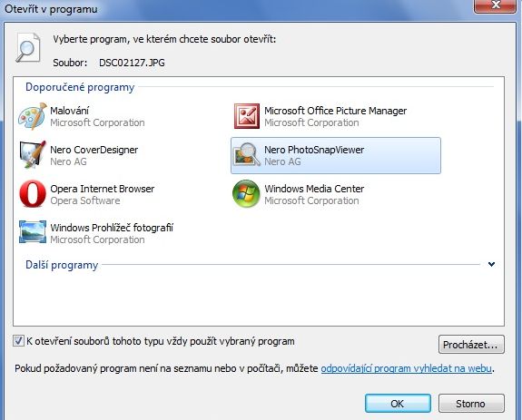
Task: Pick the Windows Media Center label
Action: [x=314, y=189]
